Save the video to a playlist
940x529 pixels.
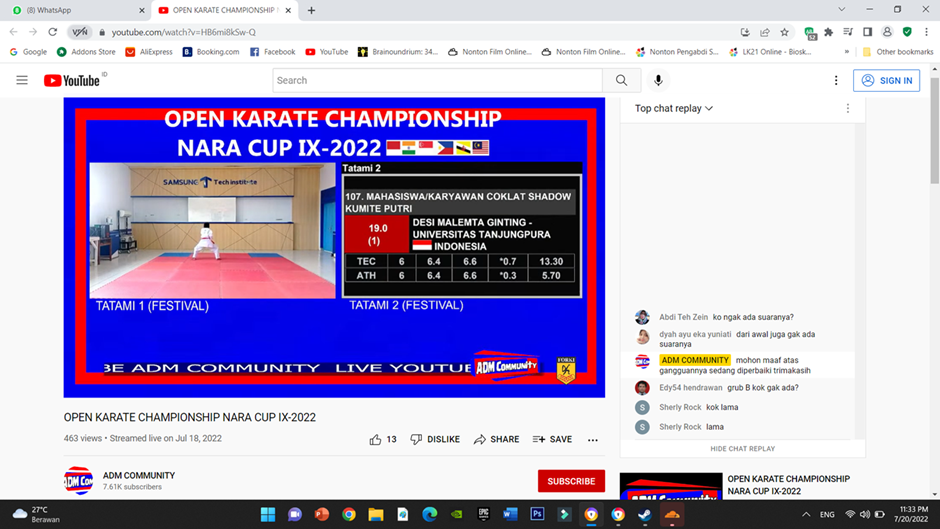click(552, 439)
